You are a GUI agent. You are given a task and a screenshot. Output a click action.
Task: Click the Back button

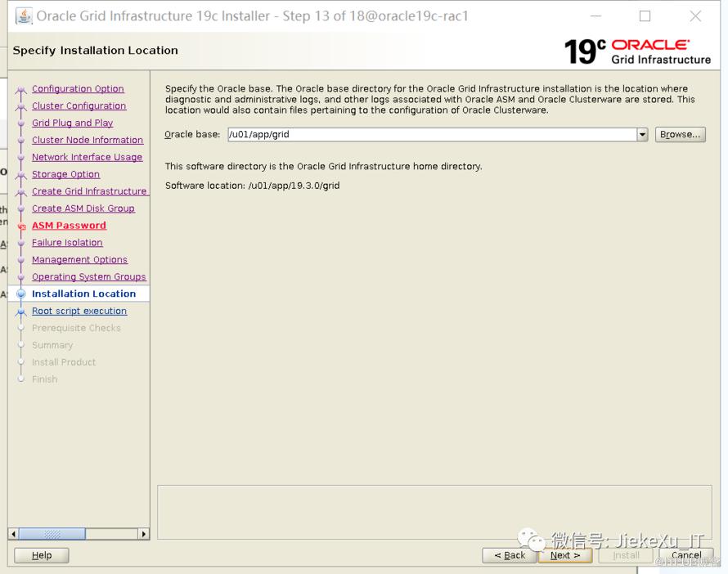coord(510,555)
